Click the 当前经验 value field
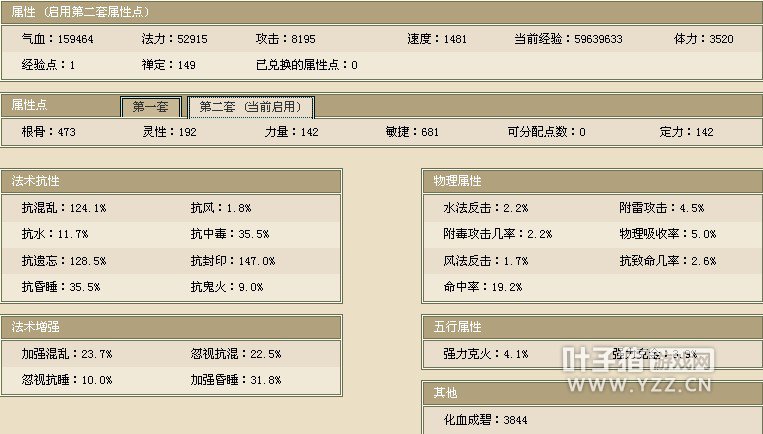This screenshot has height=434, width=763. coord(568,39)
